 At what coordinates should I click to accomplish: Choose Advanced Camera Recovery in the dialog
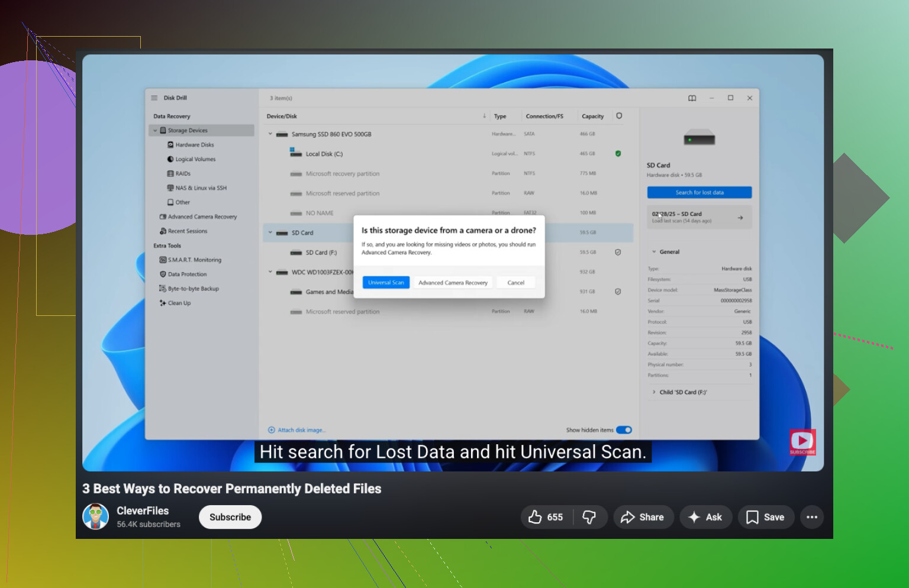(x=453, y=283)
